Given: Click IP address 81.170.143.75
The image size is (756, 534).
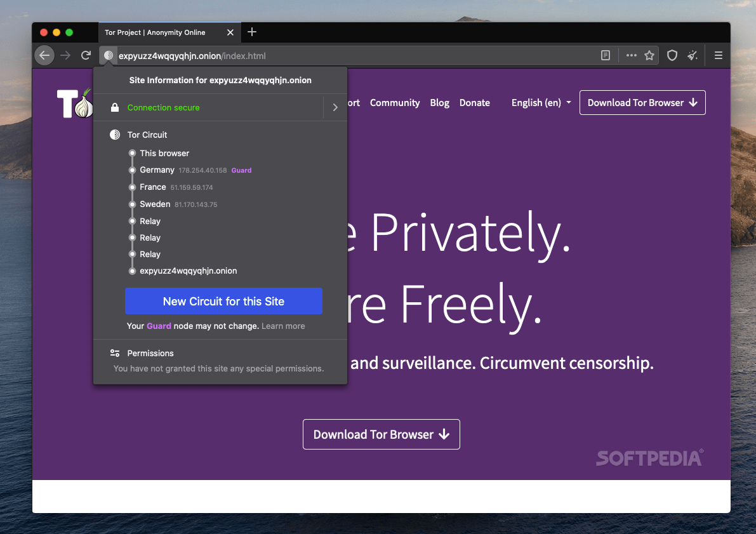Looking at the screenshot, I should [x=196, y=204].
